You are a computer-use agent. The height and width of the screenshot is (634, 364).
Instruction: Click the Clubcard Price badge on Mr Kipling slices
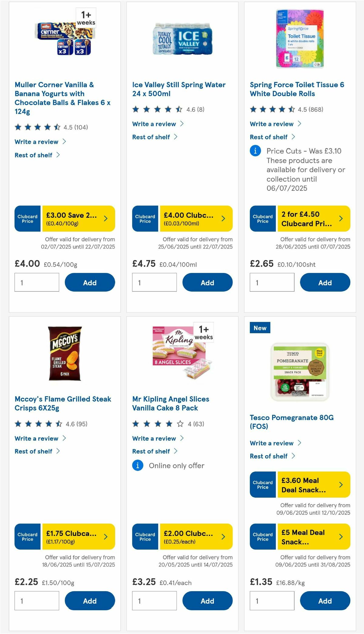click(145, 537)
